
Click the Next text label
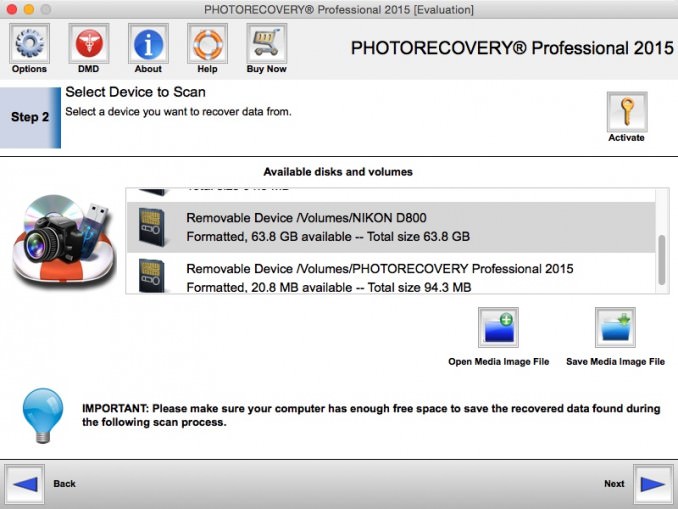pos(614,484)
